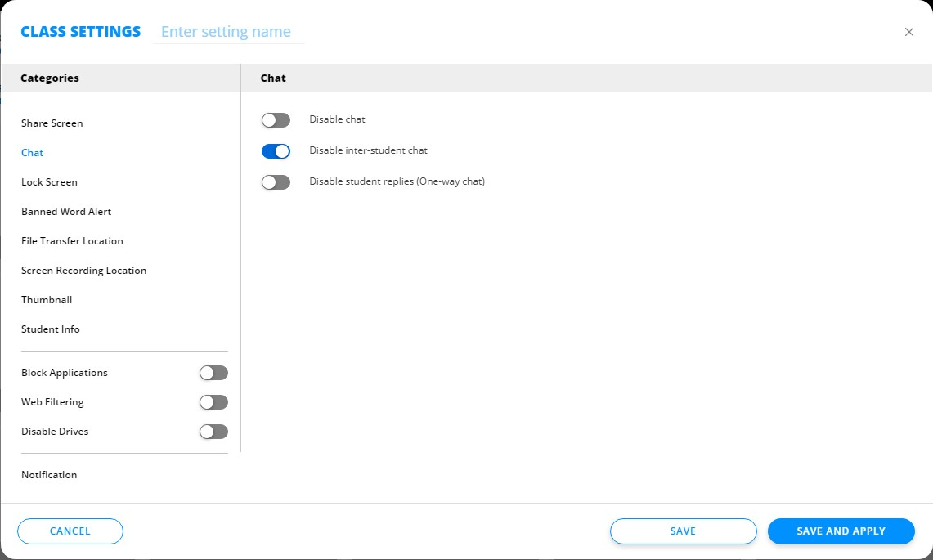Turn off Disable inter-student chat toggle
This screenshot has height=560, width=933.
276,151
